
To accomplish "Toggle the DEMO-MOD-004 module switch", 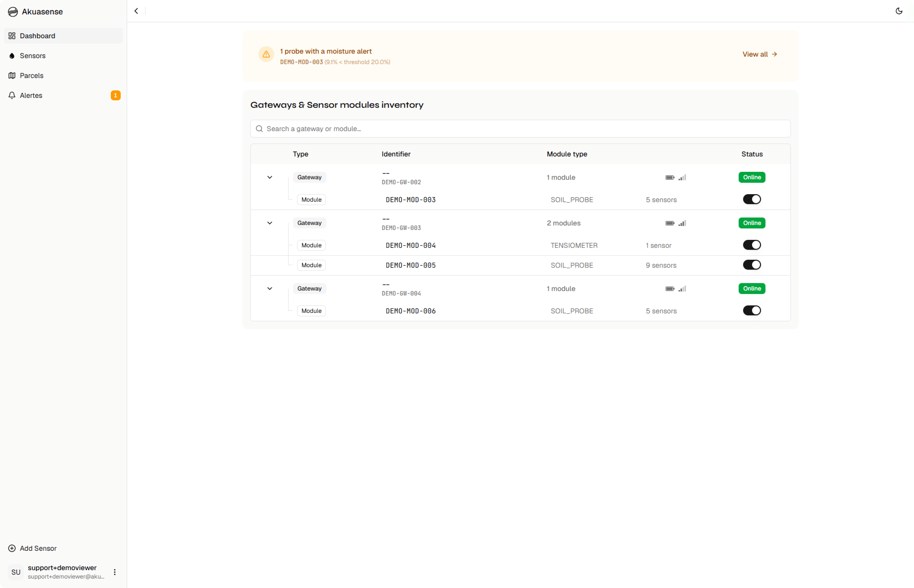I will tap(752, 245).
